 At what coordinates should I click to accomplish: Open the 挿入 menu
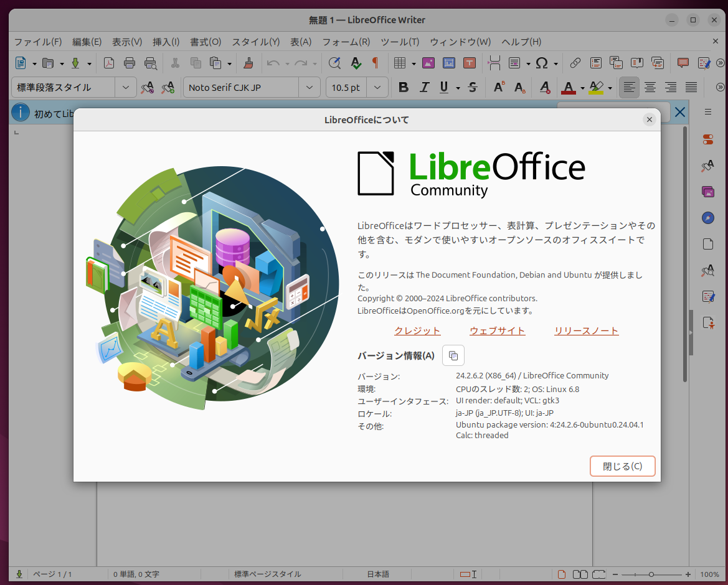166,42
